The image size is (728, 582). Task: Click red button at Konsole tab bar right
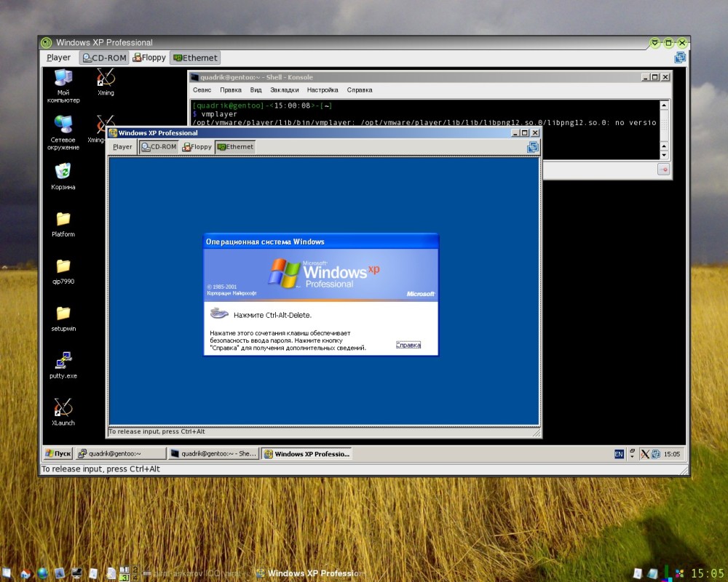(663, 170)
